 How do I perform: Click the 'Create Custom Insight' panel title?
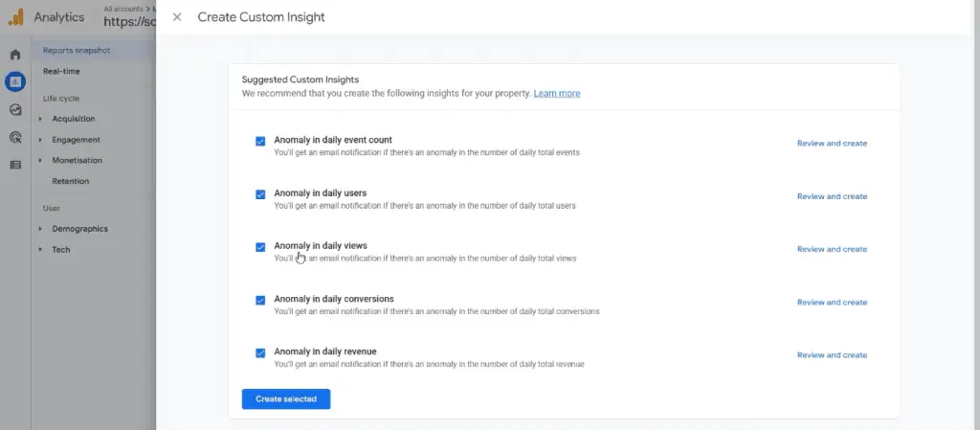point(261,17)
